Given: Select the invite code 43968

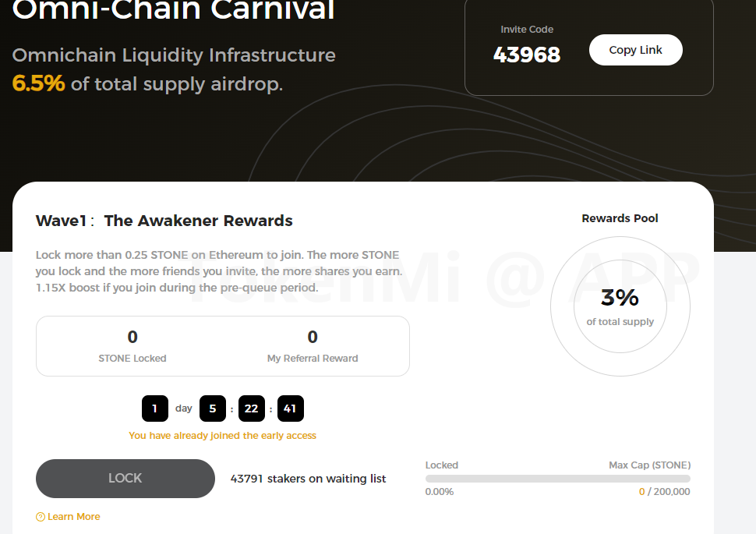Looking at the screenshot, I should click(x=527, y=55).
